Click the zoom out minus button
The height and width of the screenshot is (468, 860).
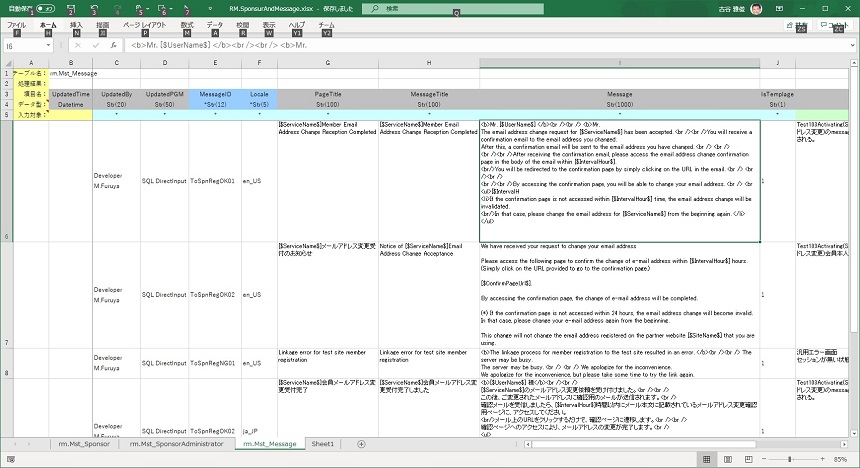pyautogui.click(x=763, y=459)
